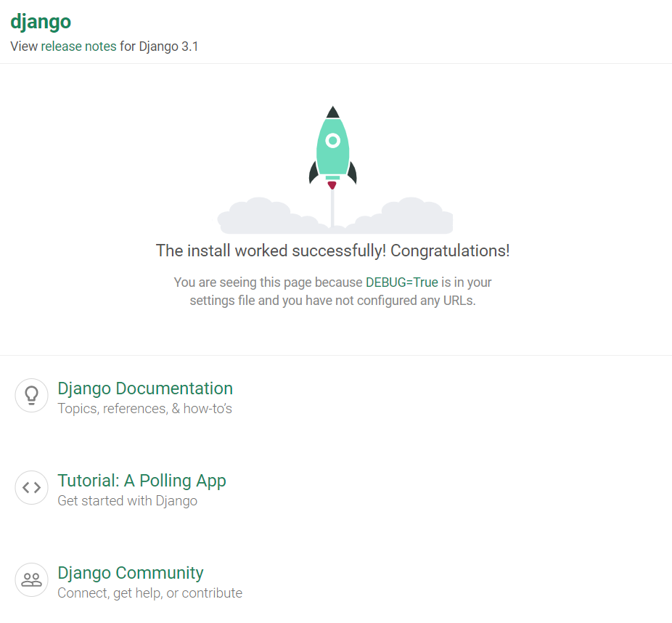Screen dimensions: 672x623
Task: Click the code brackets tutorial icon
Action: (31, 487)
